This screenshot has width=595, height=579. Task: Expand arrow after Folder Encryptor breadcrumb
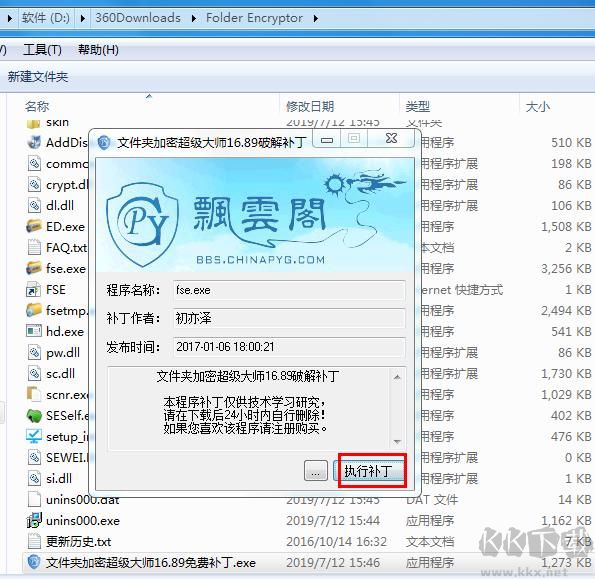click(316, 18)
